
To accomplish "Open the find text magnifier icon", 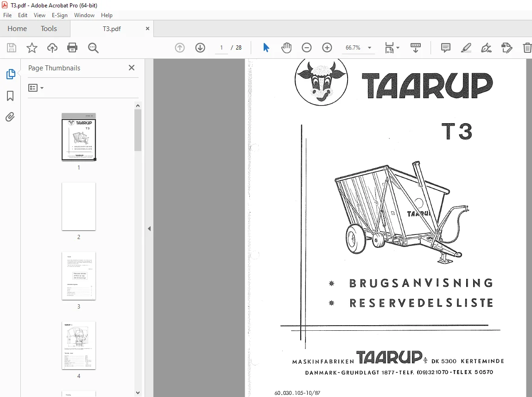I will [93, 48].
